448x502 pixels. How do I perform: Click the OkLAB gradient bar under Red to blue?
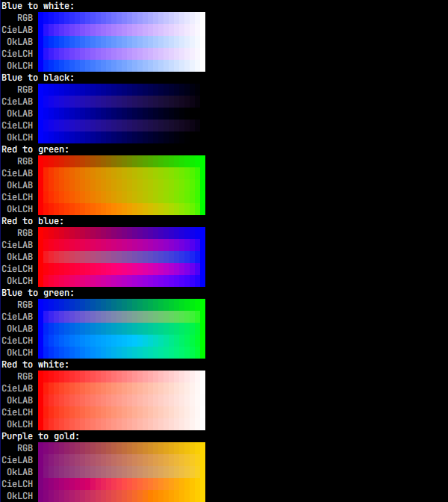point(122,257)
